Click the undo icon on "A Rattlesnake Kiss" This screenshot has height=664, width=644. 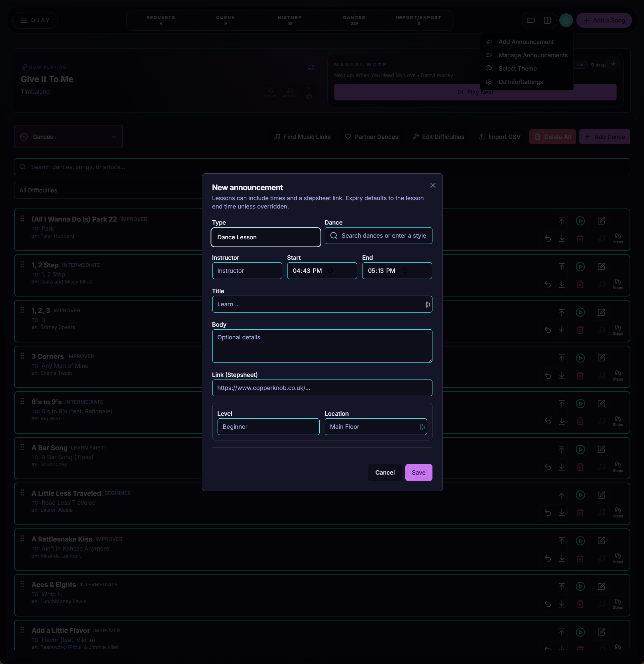pyautogui.click(x=548, y=558)
